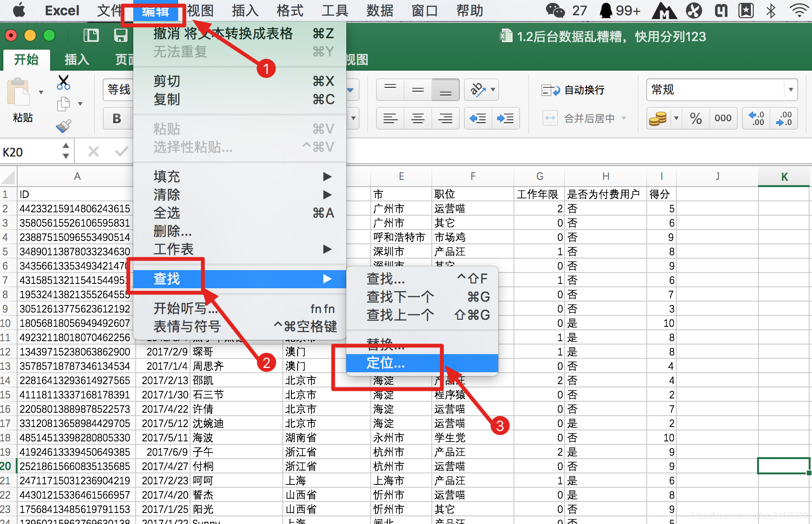Expand the paste options arrow
812x524 pixels.
(x=41, y=93)
